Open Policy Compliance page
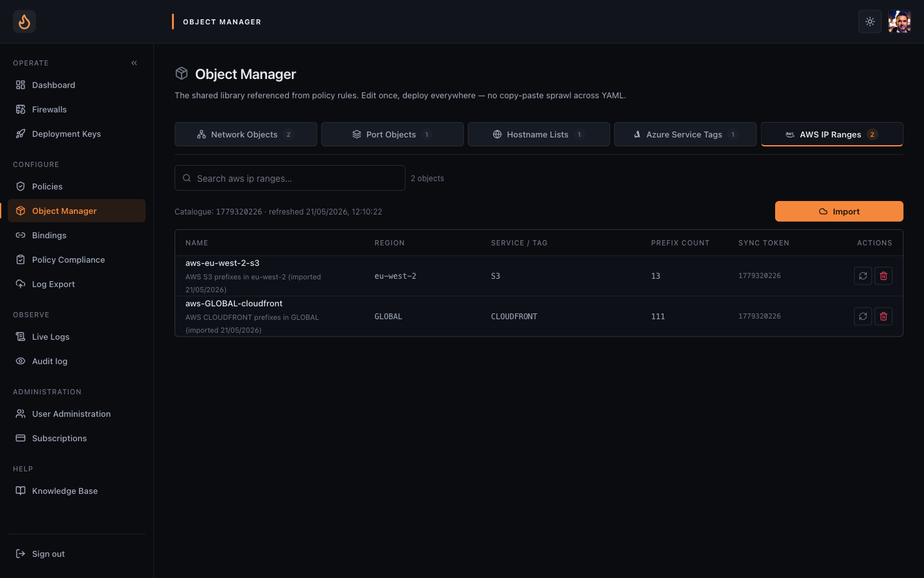This screenshot has height=578, width=924. [76, 259]
